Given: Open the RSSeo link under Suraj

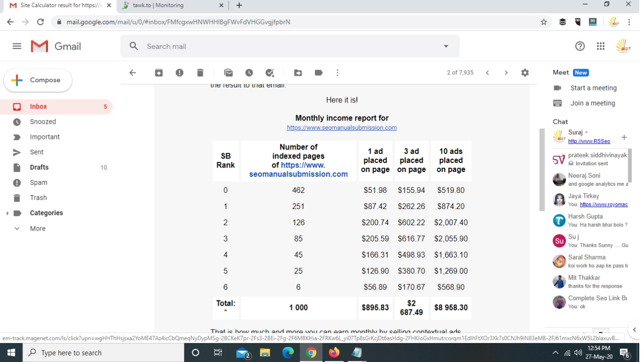Looking at the screenshot, I should [x=589, y=141].
